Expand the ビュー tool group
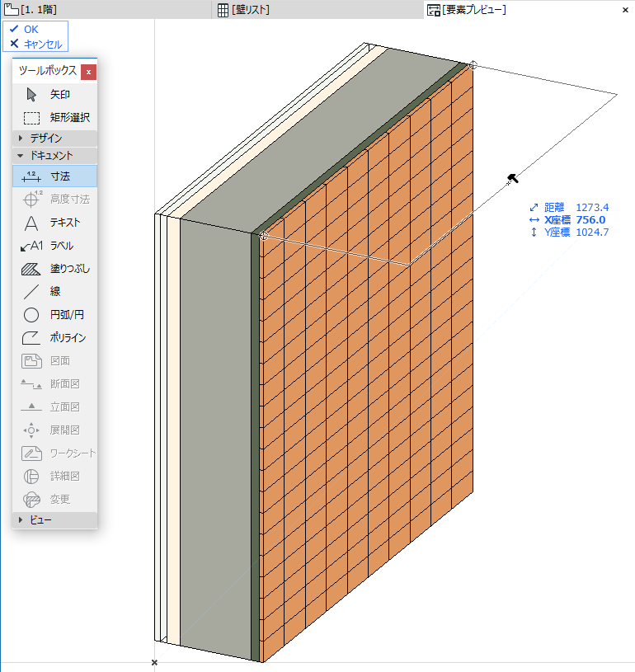This screenshot has width=635, height=672. pos(55,519)
